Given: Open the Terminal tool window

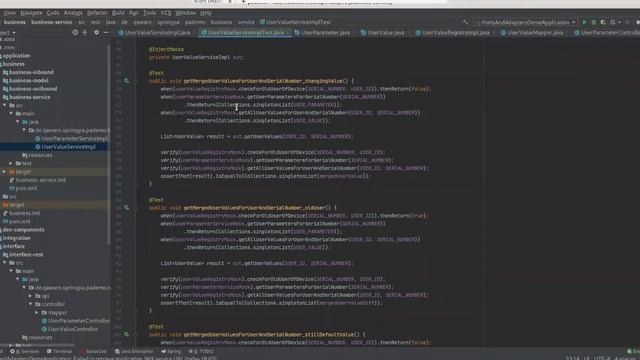Looking at the screenshot, I should click(59, 351).
